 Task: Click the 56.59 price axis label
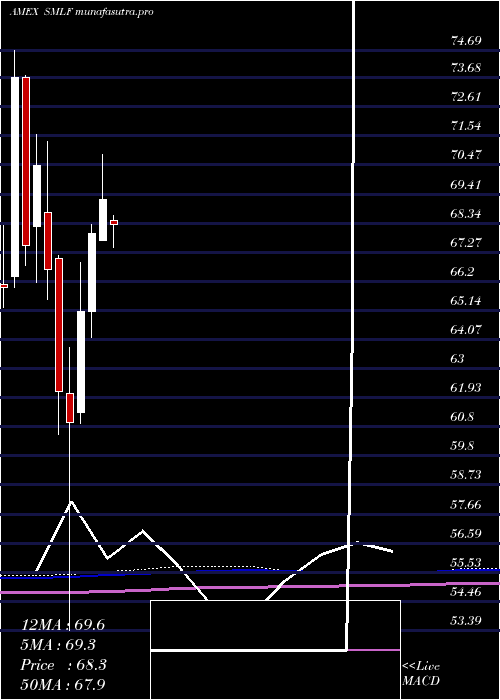[x=466, y=533]
